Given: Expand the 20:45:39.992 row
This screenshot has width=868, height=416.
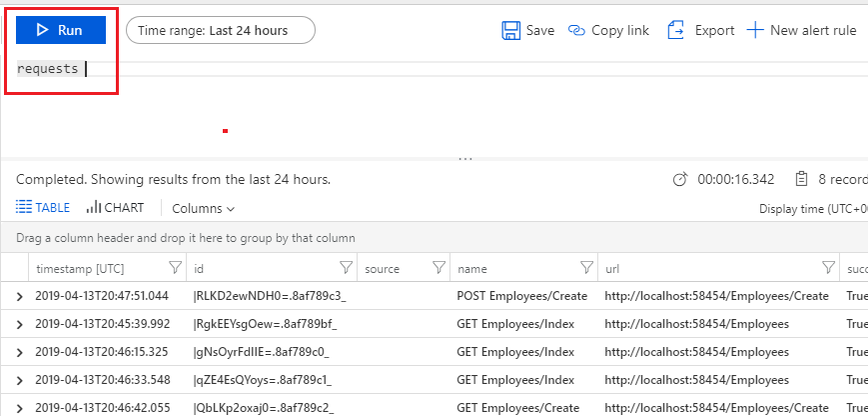Looking at the screenshot, I should tap(19, 325).
